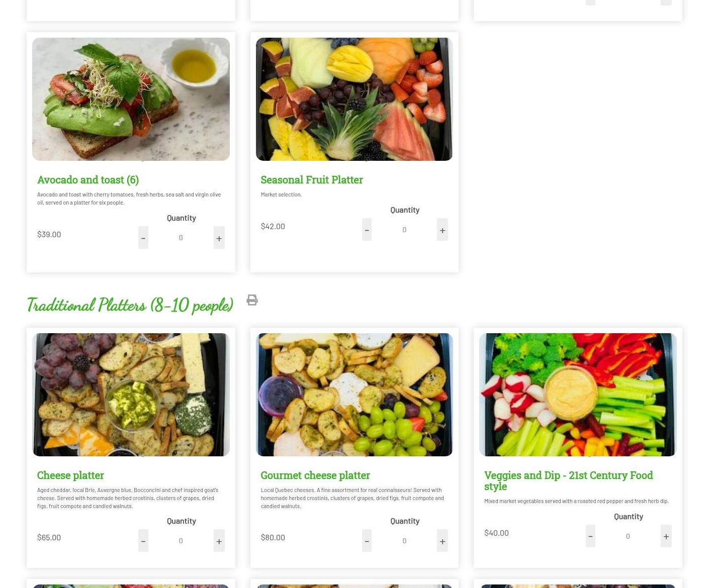Image resolution: width=709 pixels, height=588 pixels.
Task: Increase Seasonal Fruit Platter quantity
Action: click(442, 229)
